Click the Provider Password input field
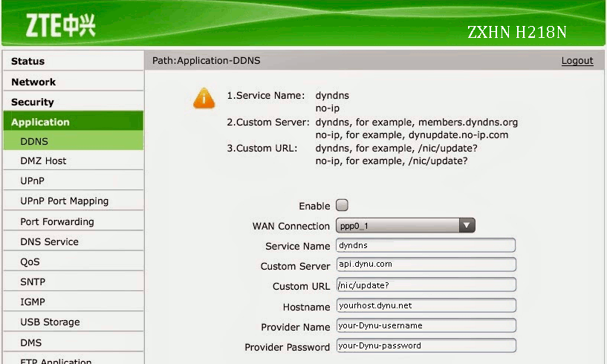The image size is (607, 364). 426,345
